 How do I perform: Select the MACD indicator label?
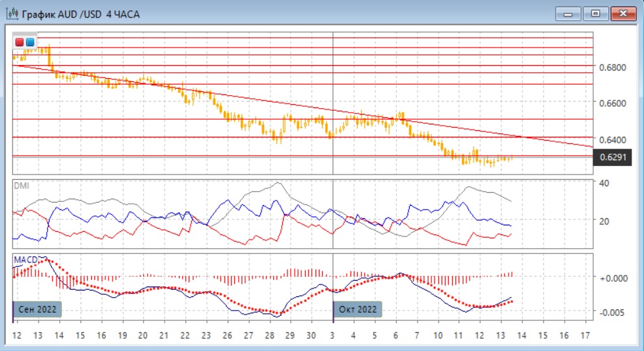coord(25,259)
